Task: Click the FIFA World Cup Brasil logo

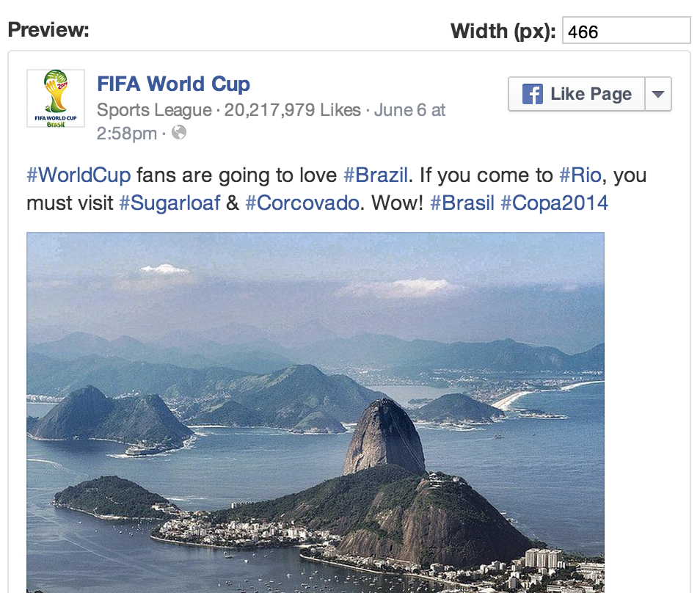Action: point(55,98)
